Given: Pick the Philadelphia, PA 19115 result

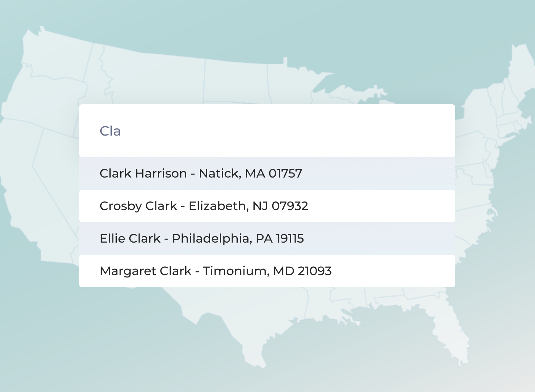Looking at the screenshot, I should [x=267, y=239].
